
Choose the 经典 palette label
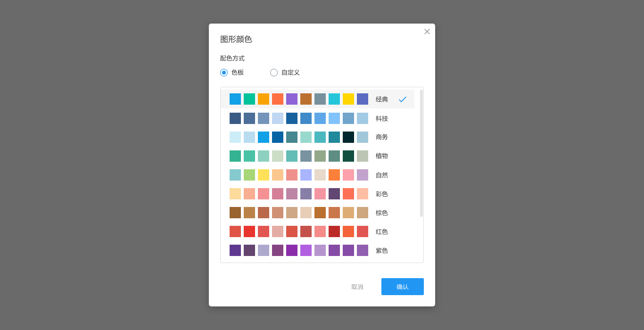[x=382, y=99]
